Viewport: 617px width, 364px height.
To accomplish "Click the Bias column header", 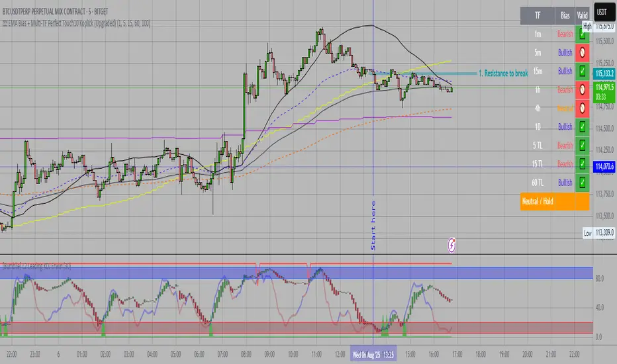I will pyautogui.click(x=565, y=15).
